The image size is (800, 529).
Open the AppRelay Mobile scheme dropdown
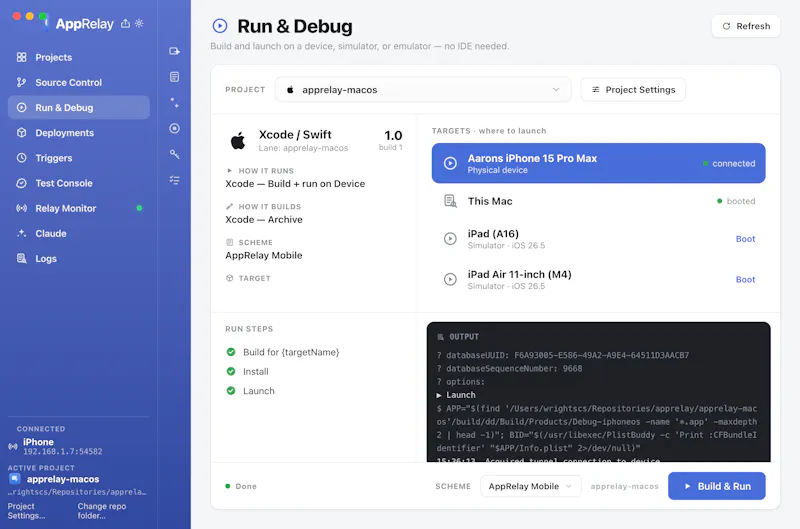click(x=530, y=486)
